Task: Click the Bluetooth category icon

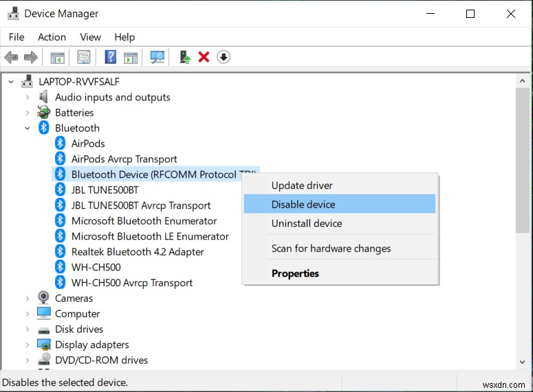Action: (43, 128)
